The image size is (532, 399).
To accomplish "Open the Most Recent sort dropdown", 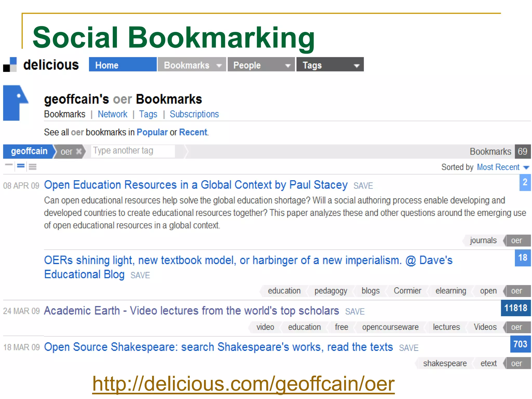I will click(x=503, y=167).
